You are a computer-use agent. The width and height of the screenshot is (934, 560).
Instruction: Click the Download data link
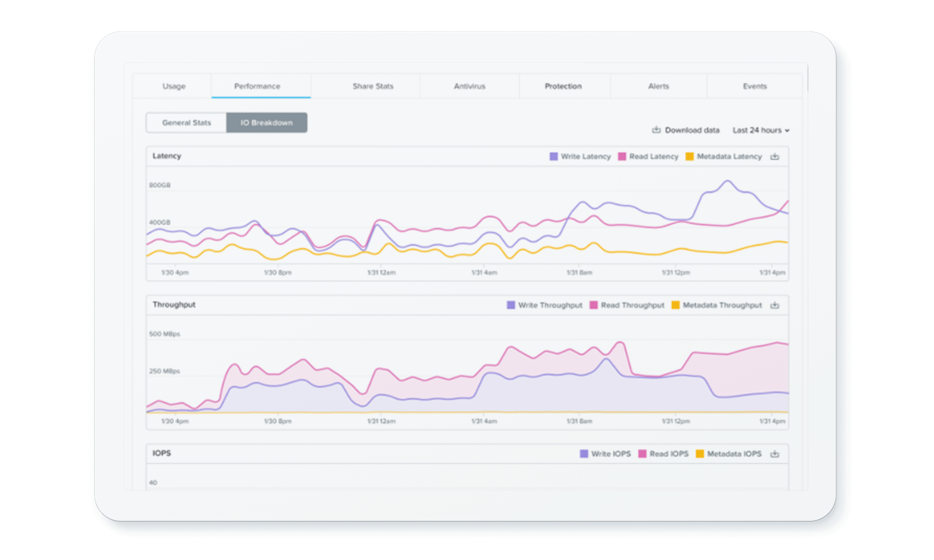692,130
